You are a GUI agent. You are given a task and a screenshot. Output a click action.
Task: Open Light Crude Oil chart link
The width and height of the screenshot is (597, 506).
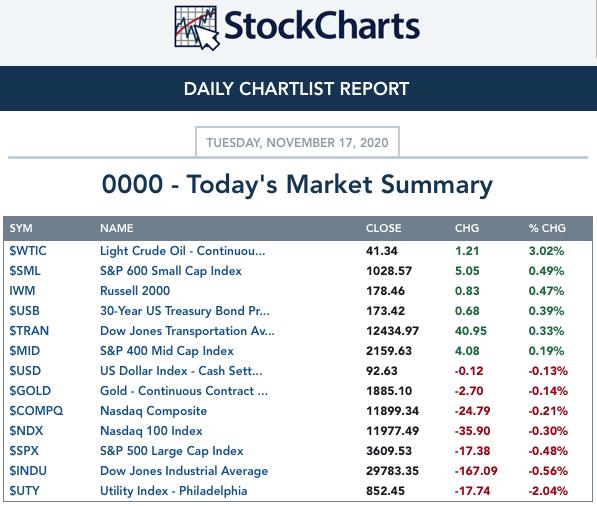[183, 251]
